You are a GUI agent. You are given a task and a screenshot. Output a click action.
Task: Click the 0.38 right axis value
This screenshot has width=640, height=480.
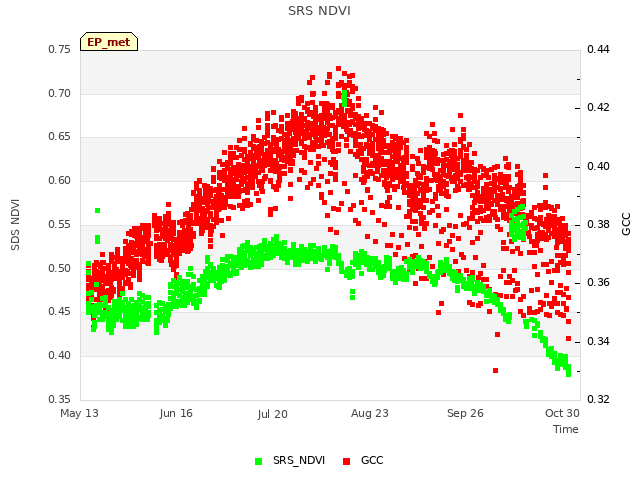coord(598,224)
